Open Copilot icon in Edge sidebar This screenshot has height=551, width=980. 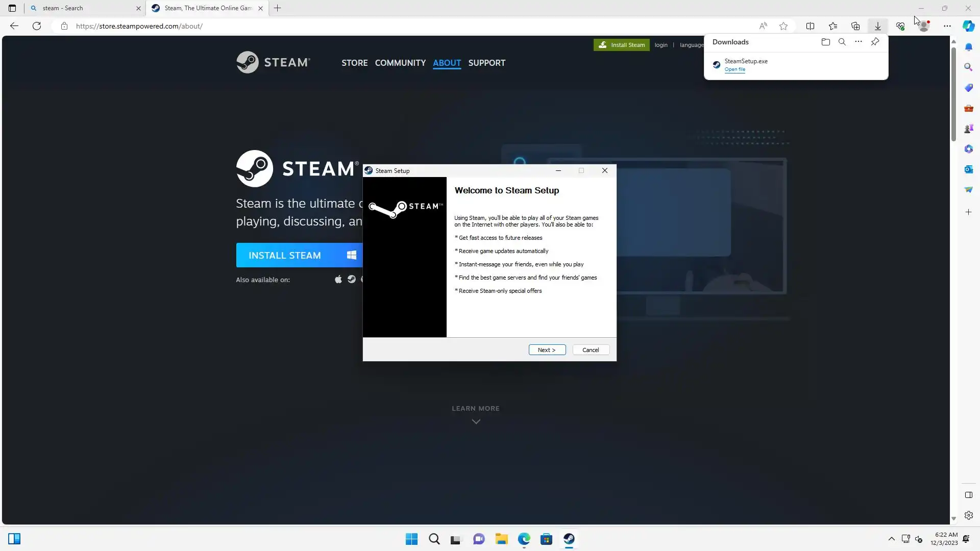[x=968, y=26]
